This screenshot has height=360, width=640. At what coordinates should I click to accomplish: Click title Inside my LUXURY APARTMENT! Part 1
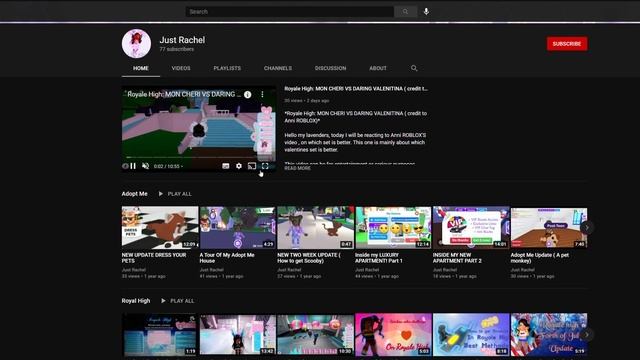pyautogui.click(x=379, y=258)
